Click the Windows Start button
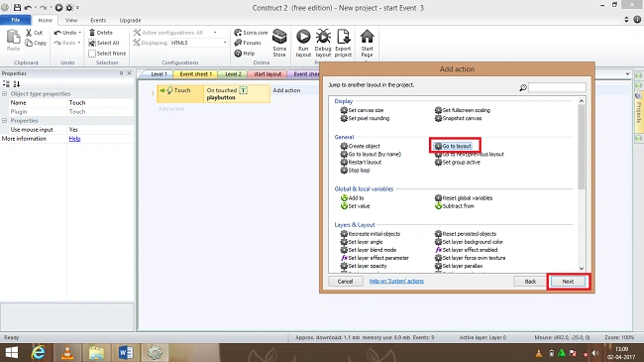Viewport: 644px width, 362px height. [11, 352]
